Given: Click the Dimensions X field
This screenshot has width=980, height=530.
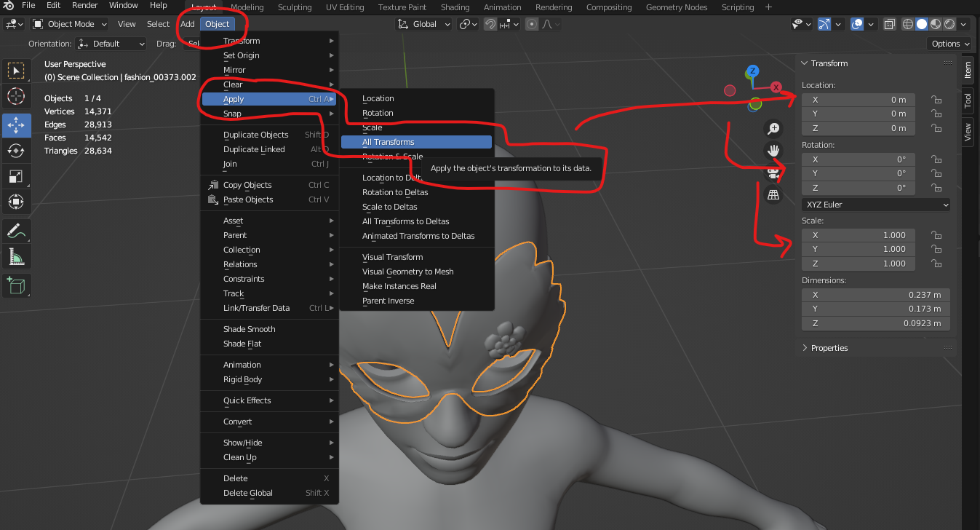Looking at the screenshot, I should (x=876, y=295).
